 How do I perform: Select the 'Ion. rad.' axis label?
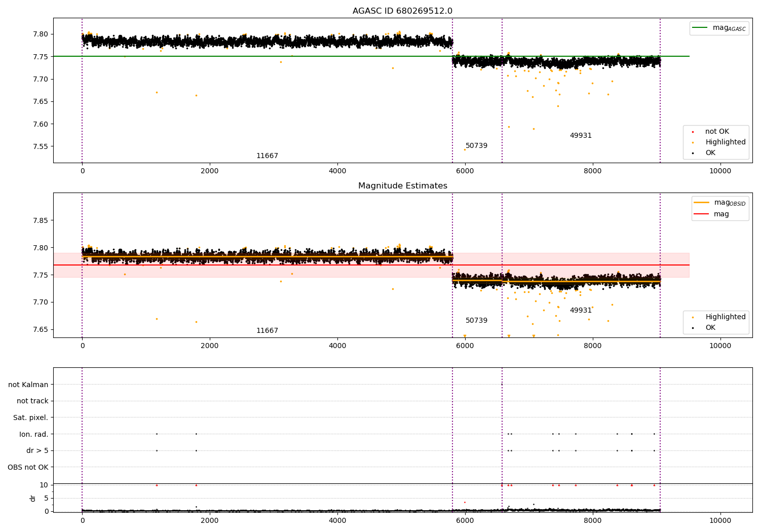[x=34, y=434]
